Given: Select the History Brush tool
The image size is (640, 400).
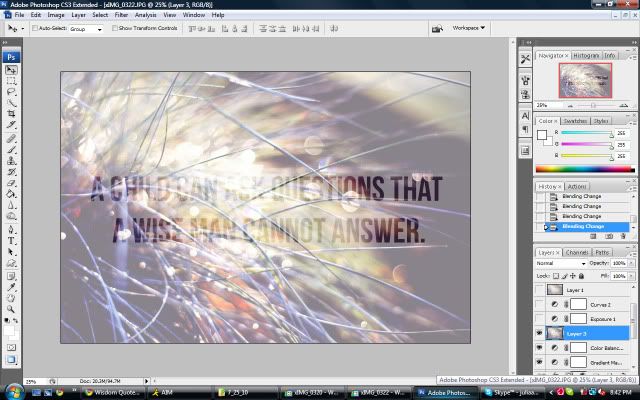Looking at the screenshot, I should pos(11,172).
